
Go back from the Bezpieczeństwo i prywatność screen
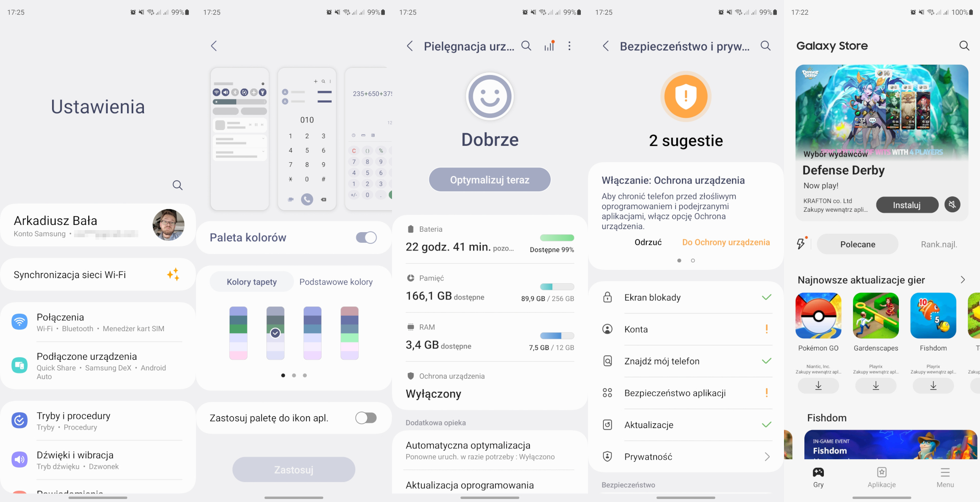pos(606,46)
